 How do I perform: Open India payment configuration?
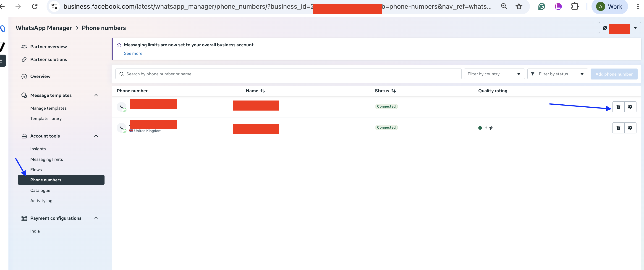[x=35, y=231]
